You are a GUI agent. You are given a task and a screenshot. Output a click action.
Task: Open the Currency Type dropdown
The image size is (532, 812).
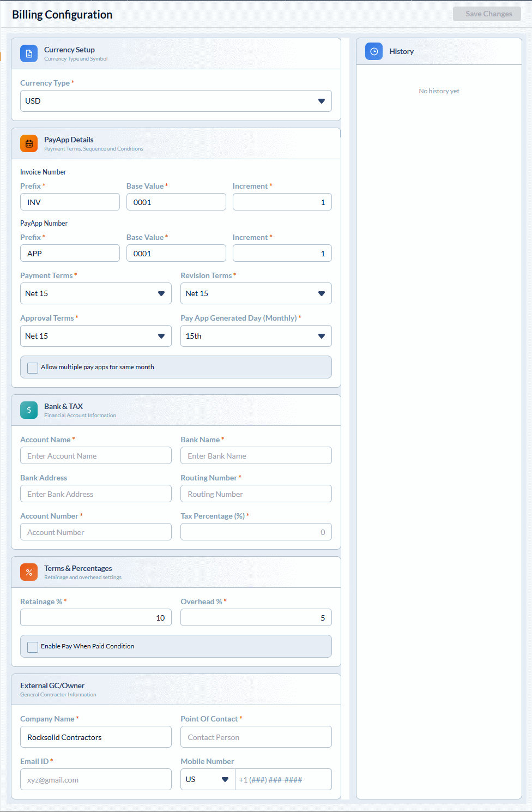tap(176, 101)
